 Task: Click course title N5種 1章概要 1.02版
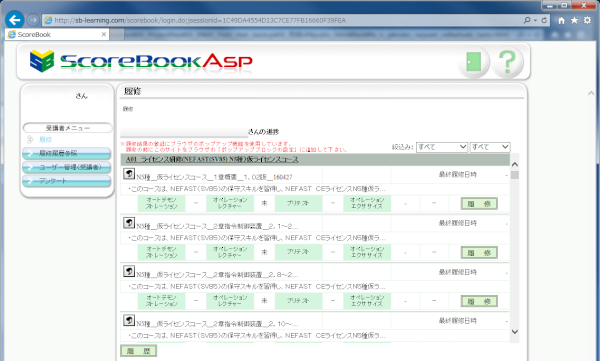pyautogui.click(x=214, y=177)
